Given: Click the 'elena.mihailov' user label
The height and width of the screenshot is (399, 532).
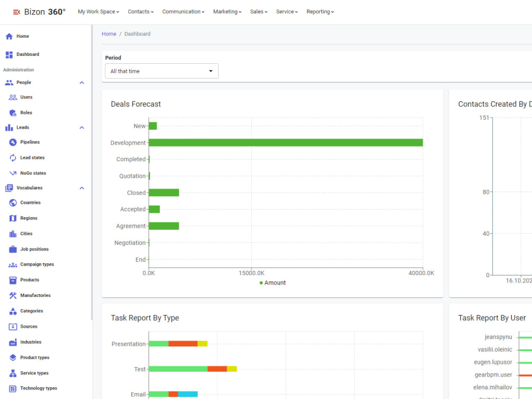Looking at the screenshot, I should coord(493,387).
